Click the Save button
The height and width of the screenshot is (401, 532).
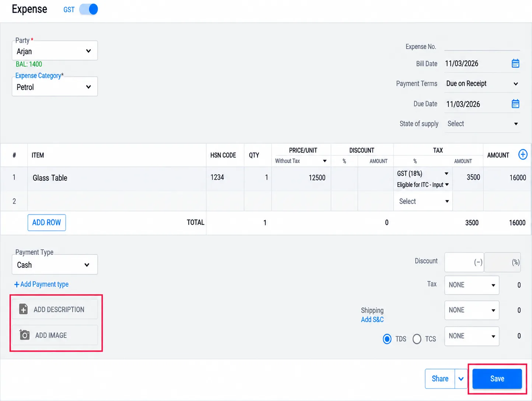pyautogui.click(x=497, y=379)
